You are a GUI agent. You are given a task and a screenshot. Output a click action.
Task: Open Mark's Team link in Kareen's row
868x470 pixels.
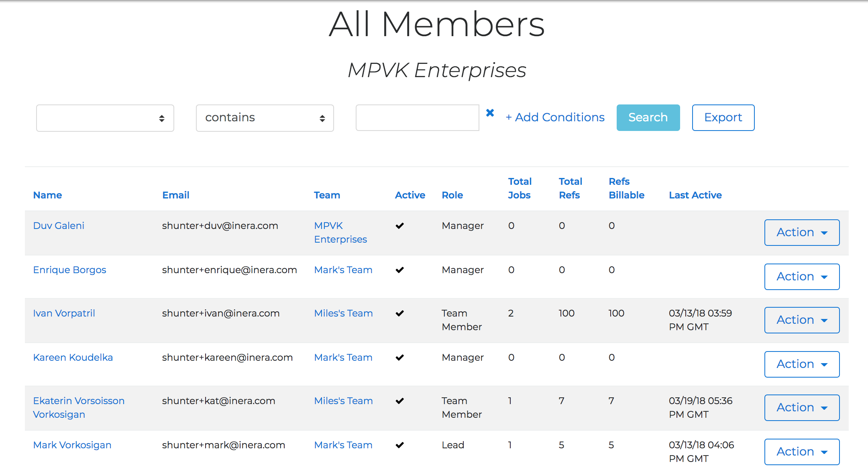343,358
